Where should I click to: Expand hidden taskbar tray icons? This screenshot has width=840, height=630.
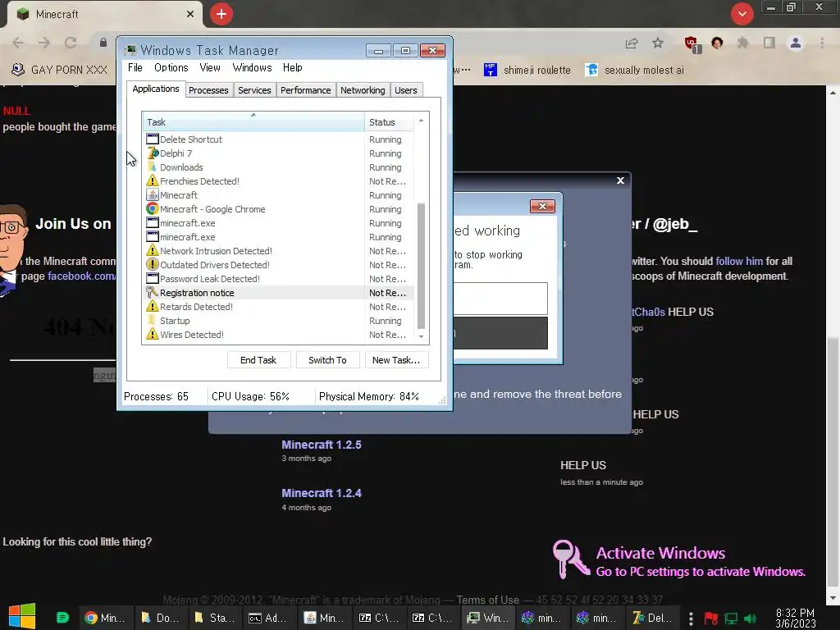[x=691, y=619]
